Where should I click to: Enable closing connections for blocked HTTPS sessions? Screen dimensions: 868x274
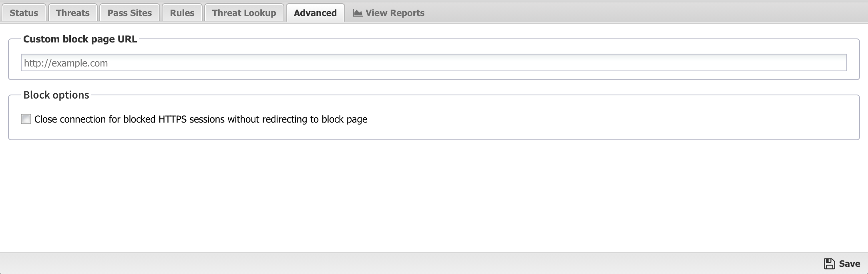point(26,119)
